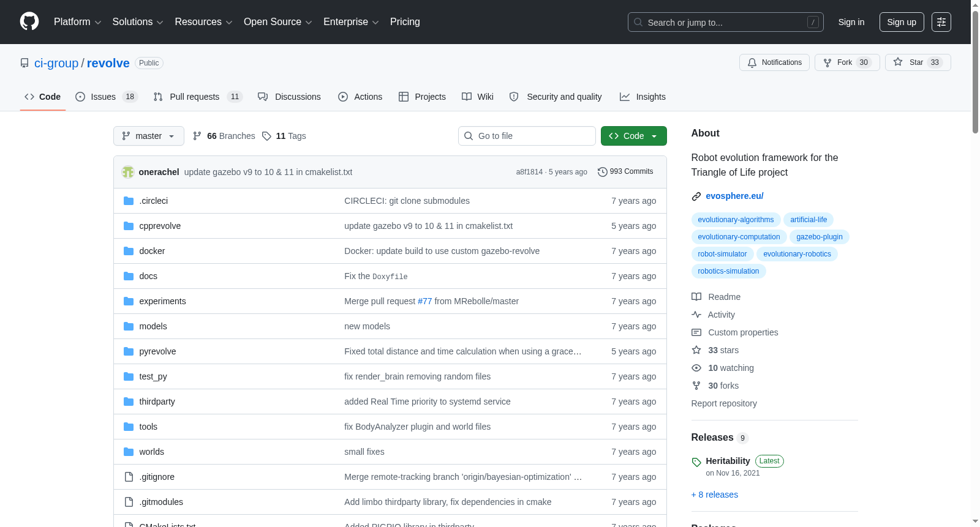The height and width of the screenshot is (527, 980).
Task: Star the revolve repository
Action: pyautogui.click(x=918, y=62)
